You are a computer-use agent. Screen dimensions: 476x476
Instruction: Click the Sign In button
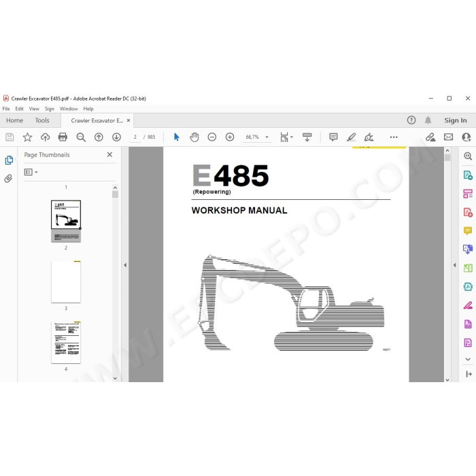[456, 120]
